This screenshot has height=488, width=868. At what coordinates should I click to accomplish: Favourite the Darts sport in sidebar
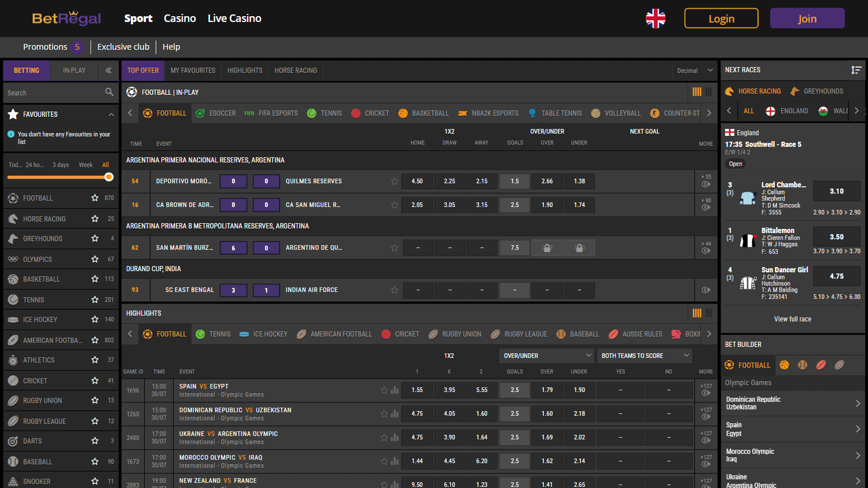95,441
